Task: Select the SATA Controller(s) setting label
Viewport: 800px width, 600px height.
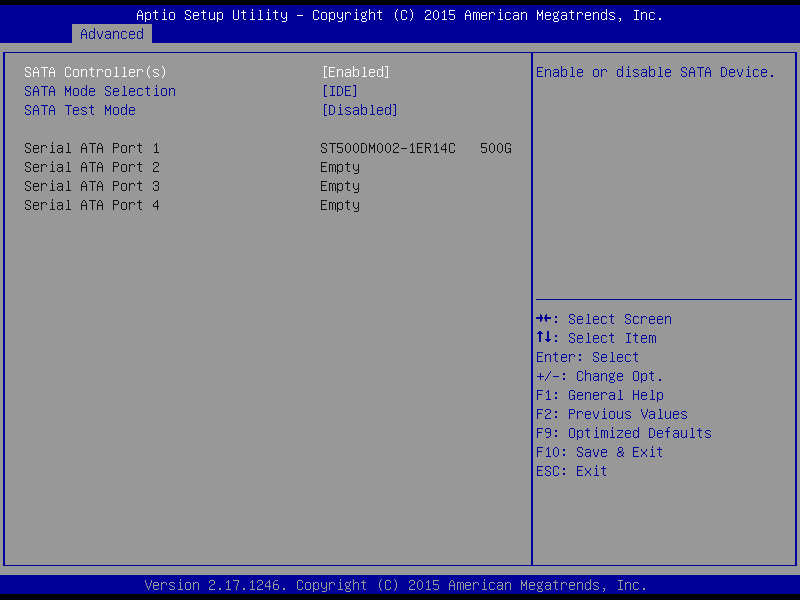Action: tap(95, 72)
